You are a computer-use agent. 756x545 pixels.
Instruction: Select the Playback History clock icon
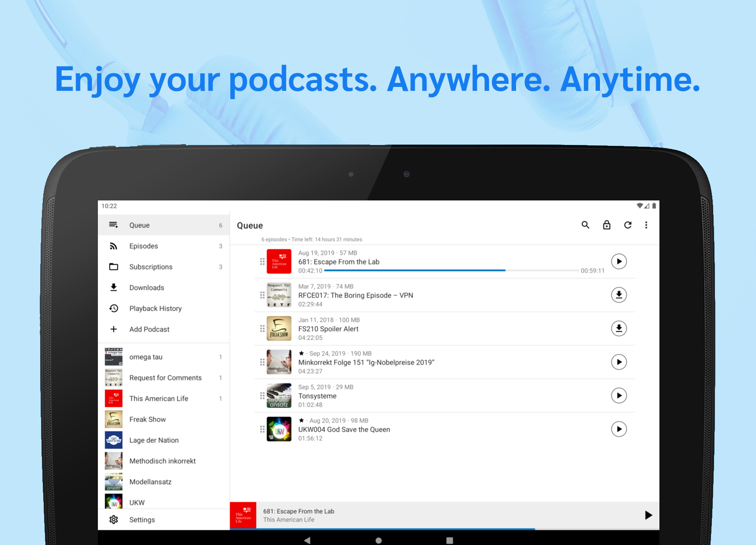(114, 308)
